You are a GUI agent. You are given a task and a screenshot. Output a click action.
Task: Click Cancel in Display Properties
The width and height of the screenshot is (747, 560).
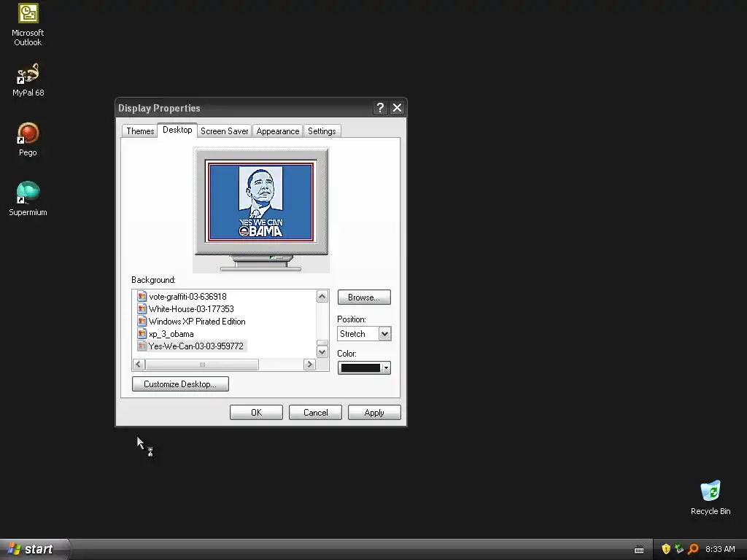pos(315,413)
